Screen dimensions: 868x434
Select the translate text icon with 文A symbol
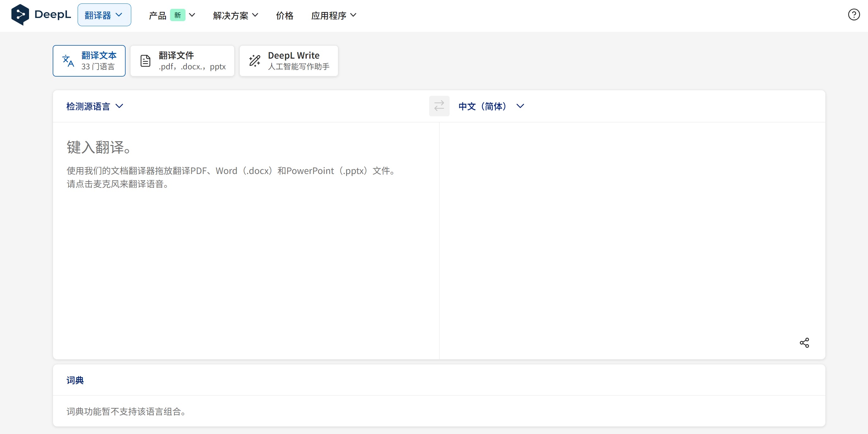pyautogui.click(x=69, y=61)
